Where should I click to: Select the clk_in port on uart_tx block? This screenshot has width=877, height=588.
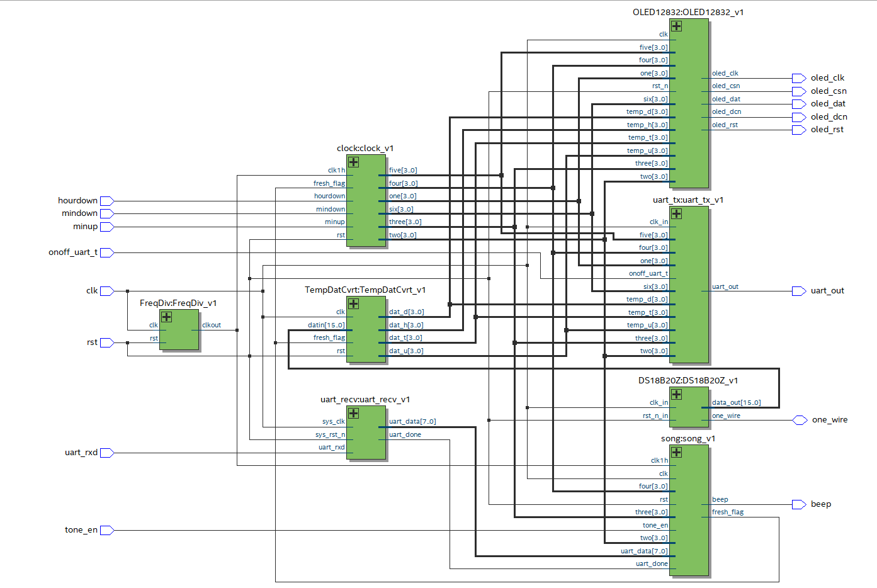(x=659, y=222)
